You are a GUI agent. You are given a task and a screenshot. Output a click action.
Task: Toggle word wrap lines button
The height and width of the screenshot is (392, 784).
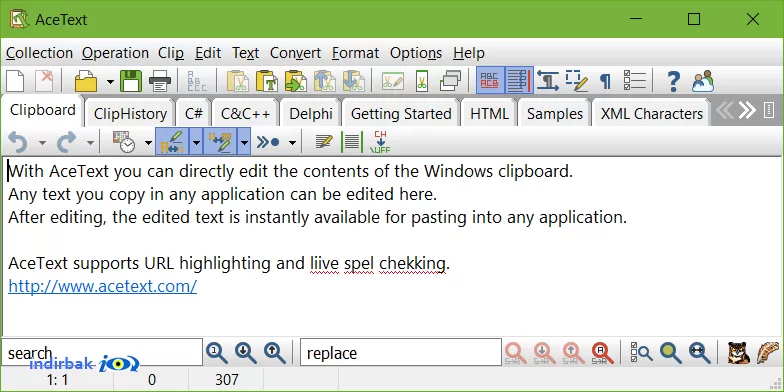coord(519,81)
